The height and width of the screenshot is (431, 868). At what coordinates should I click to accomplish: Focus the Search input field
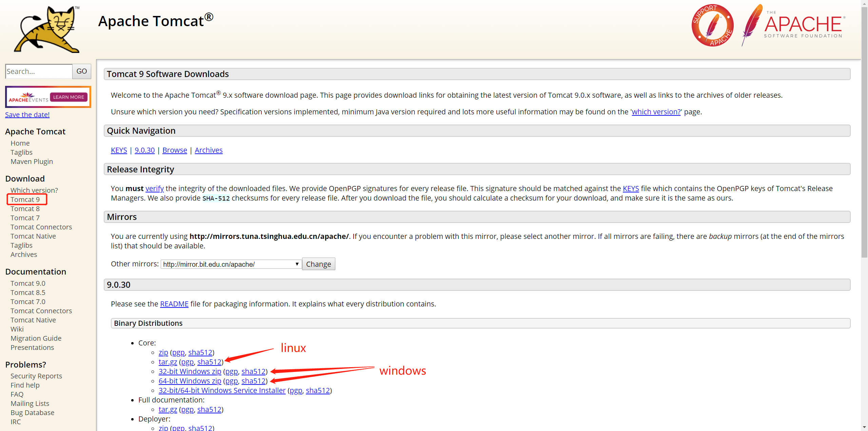tap(39, 71)
